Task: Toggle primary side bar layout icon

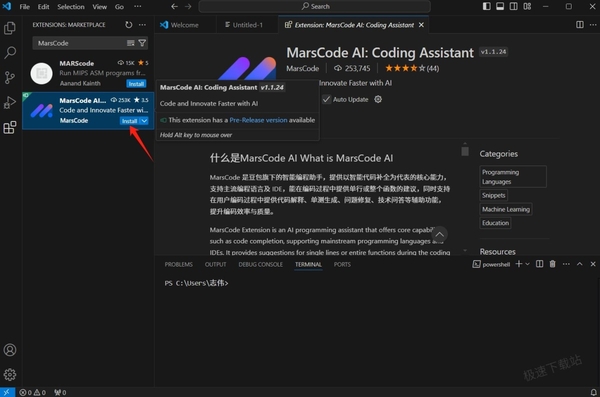Action: click(486, 7)
